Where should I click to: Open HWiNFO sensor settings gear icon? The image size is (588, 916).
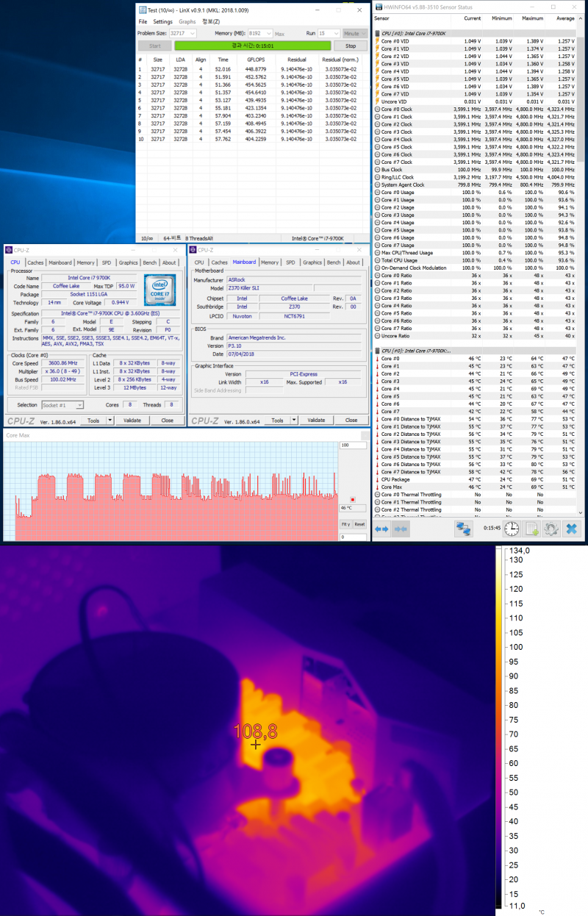point(551,529)
